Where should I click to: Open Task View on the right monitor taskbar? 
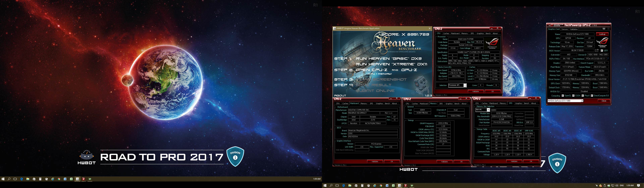pyautogui.click(x=337, y=185)
